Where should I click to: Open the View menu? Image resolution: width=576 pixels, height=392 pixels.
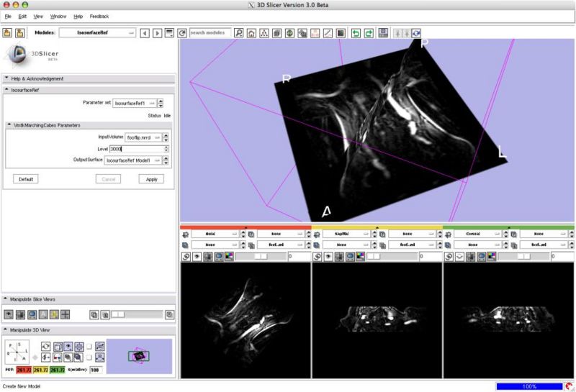[x=38, y=17]
